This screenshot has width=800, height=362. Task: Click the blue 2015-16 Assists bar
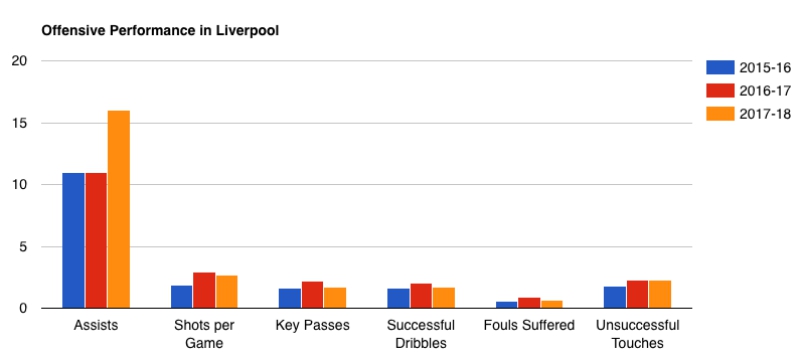[73, 241]
